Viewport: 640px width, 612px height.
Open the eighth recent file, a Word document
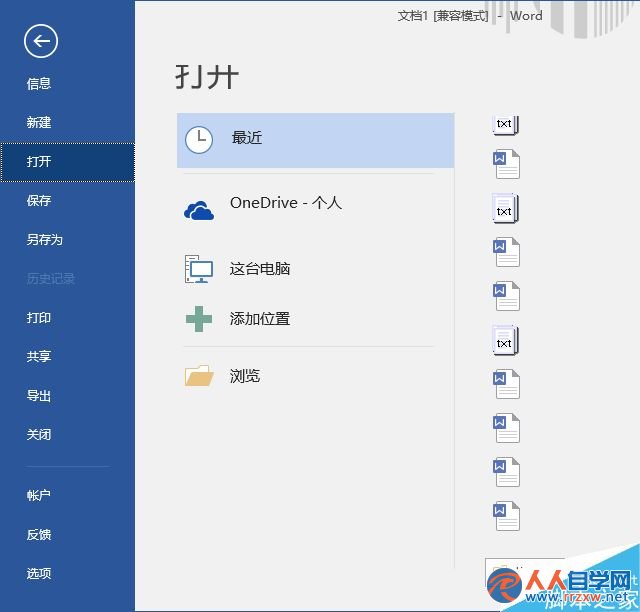[506, 428]
